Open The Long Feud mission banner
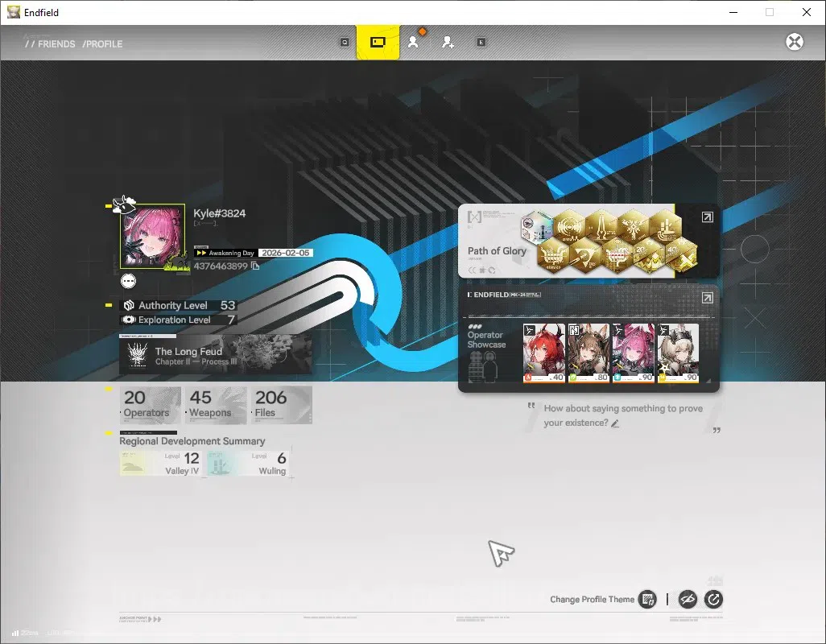 coord(216,356)
